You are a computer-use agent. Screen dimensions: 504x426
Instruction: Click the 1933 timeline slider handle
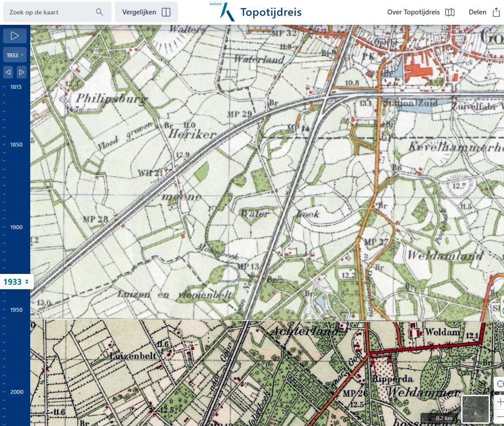tap(16, 282)
